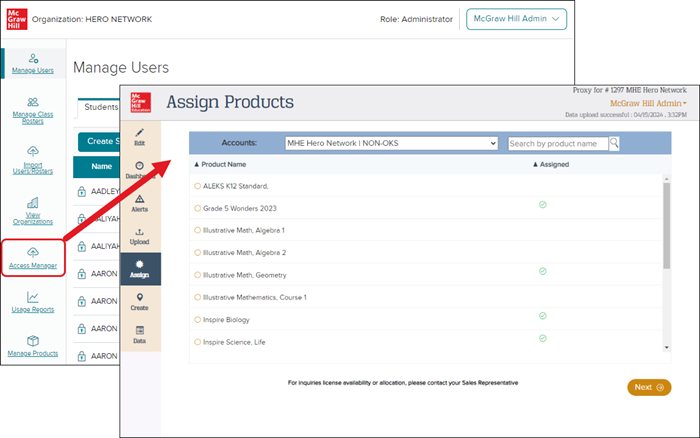Open the McGraw Hill Admin proxy menu
This screenshot has height=438, width=700.
click(x=649, y=103)
